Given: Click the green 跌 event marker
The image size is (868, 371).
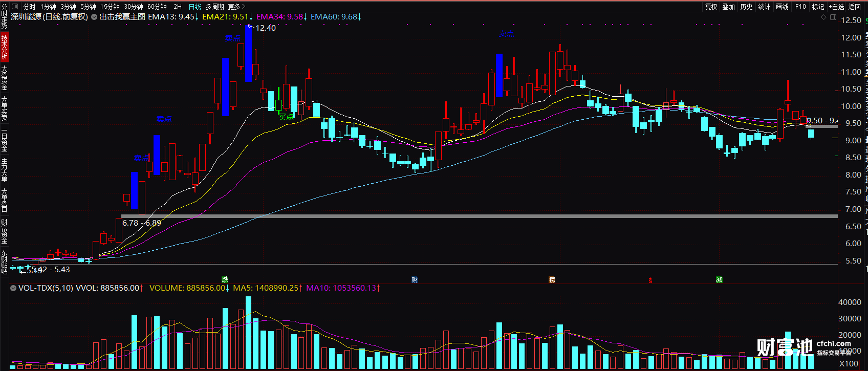Looking at the screenshot, I should [225, 279].
